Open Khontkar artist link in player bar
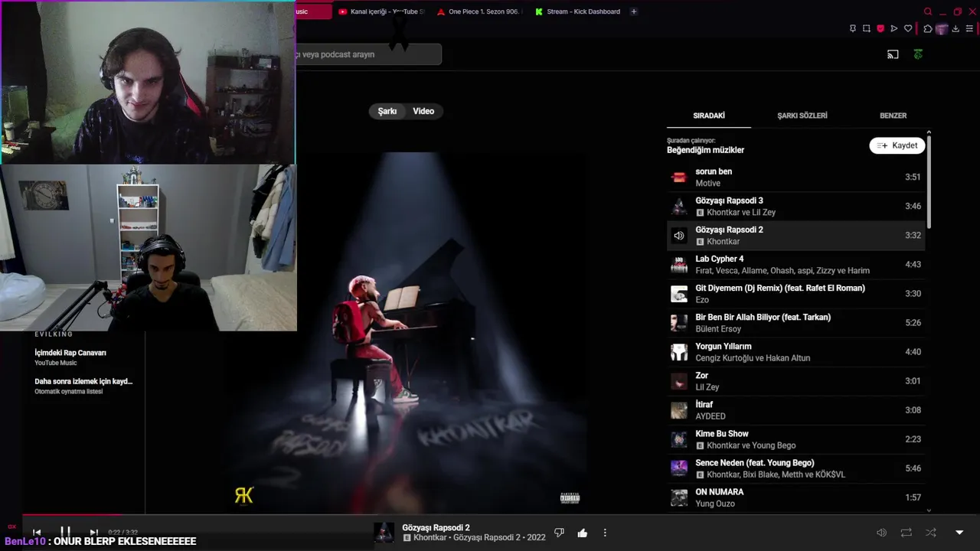This screenshot has height=551, width=980. [x=430, y=537]
